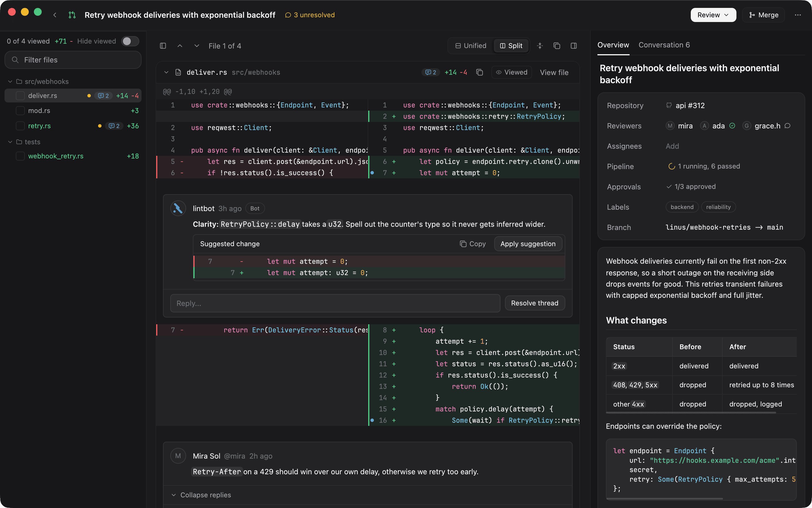This screenshot has height=508, width=812.
Task: Click the expand context sparkle icon
Action: tap(540, 46)
